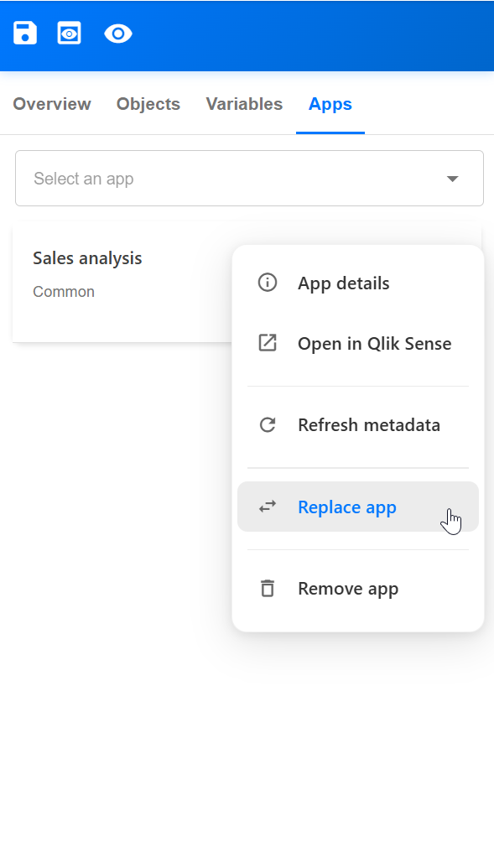Click the save icon in the blue toolbar
The width and height of the screenshot is (494, 868).
pos(24,33)
